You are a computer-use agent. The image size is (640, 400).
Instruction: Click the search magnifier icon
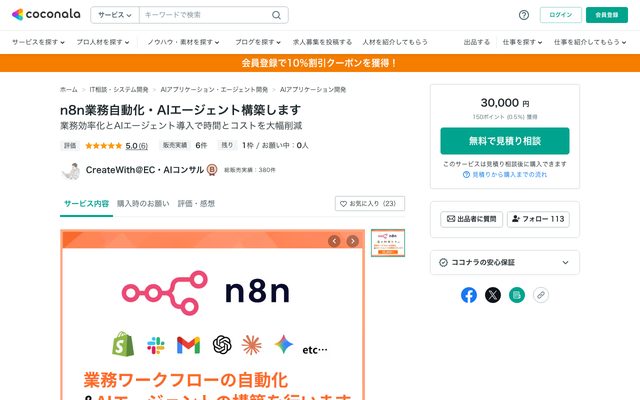276,15
